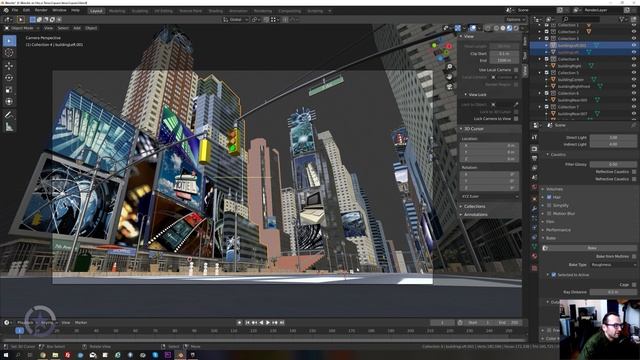
Task: Select the Move tool
Action: pyautogui.click(x=9, y=66)
